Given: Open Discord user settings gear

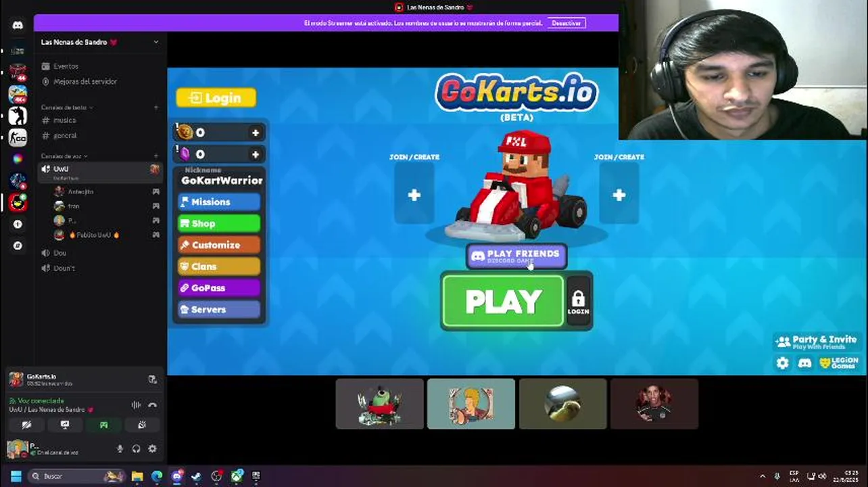Looking at the screenshot, I should point(152,448).
